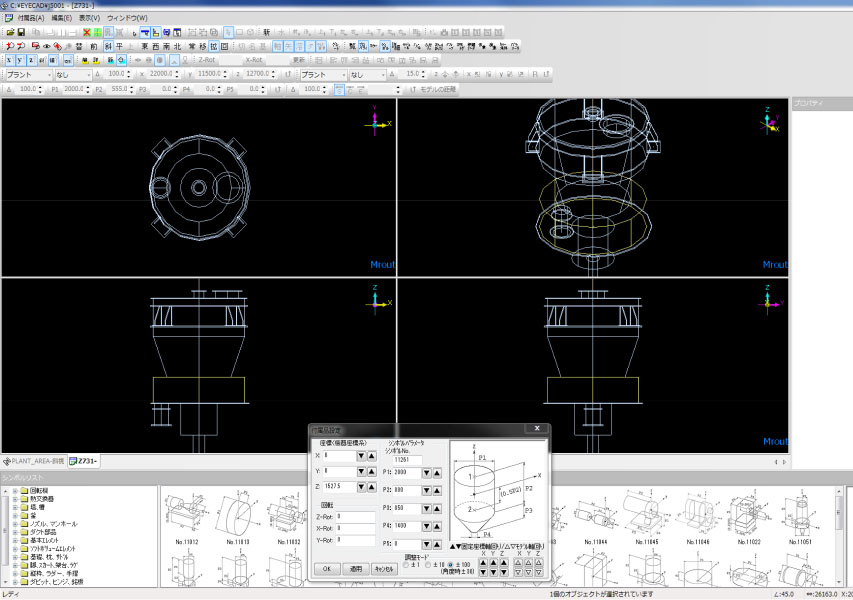Select symbol thumbnail No.11045
Image resolution: width=853 pixels, height=600 pixels.
coord(646,517)
